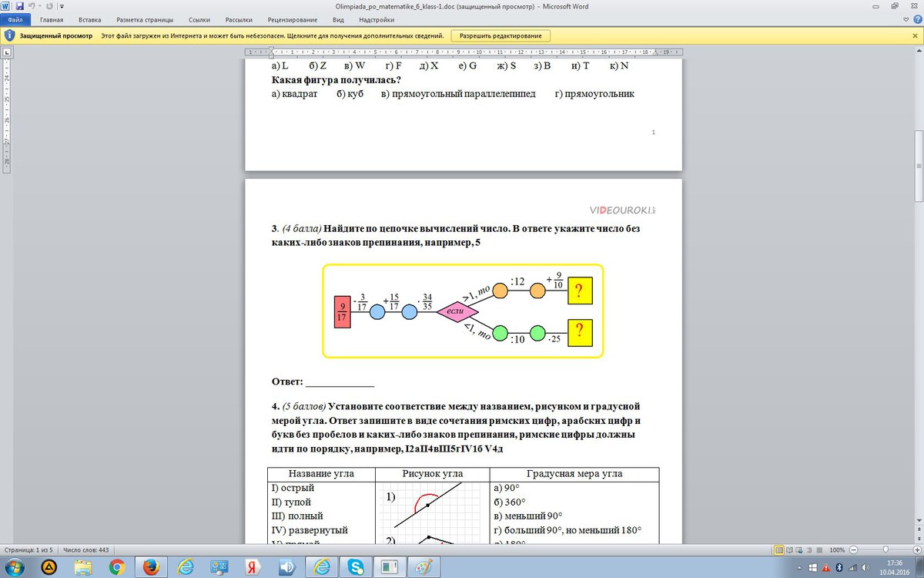Open the Paint palette icon on taskbar

pyautogui.click(x=423, y=568)
